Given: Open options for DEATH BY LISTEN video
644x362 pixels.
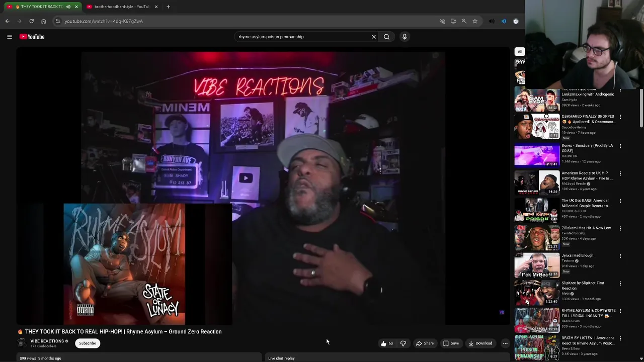Looking at the screenshot, I should coord(620,338).
